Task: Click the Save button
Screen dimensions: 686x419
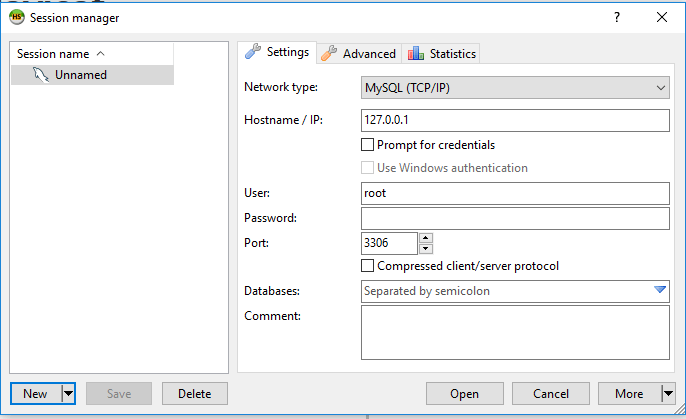Action: [119, 394]
